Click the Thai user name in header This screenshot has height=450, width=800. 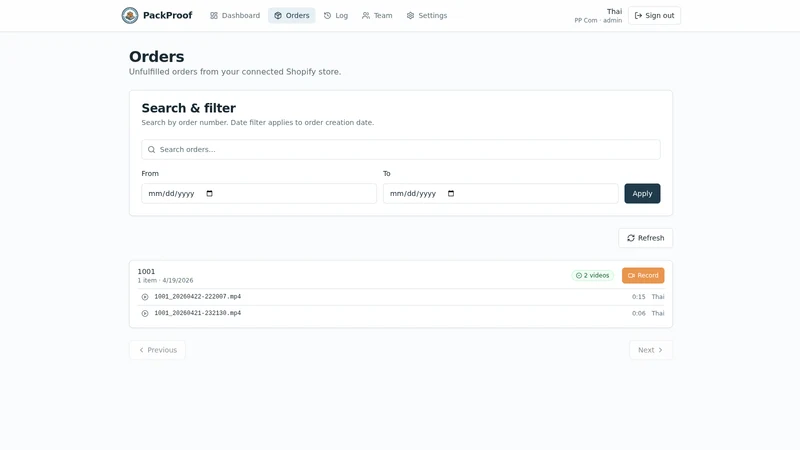pyautogui.click(x=614, y=11)
